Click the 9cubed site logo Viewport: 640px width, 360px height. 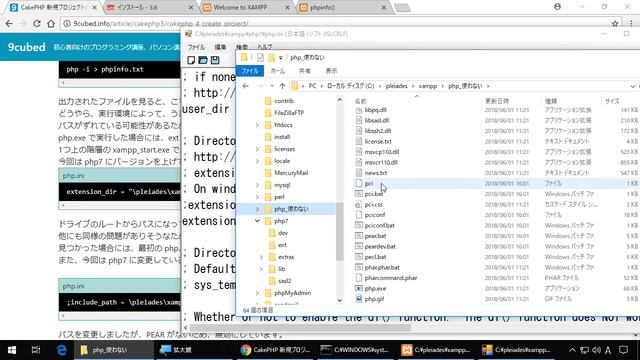tap(27, 47)
